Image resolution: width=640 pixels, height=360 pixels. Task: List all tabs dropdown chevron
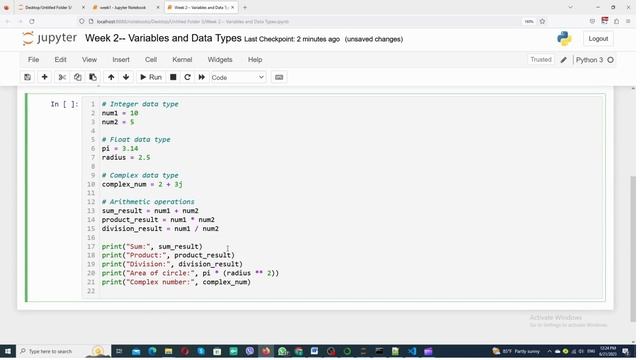click(570, 7)
